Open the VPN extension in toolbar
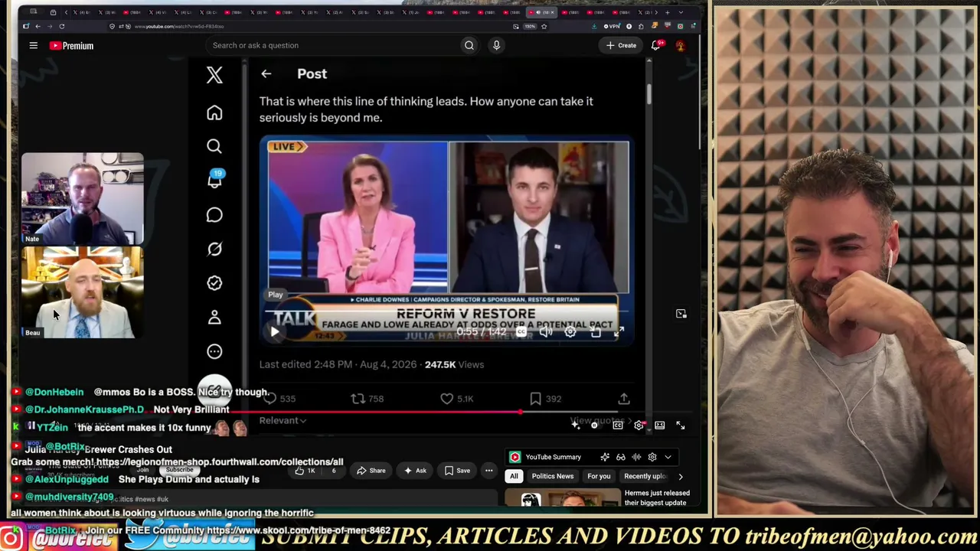This screenshot has width=980, height=551. (612, 27)
